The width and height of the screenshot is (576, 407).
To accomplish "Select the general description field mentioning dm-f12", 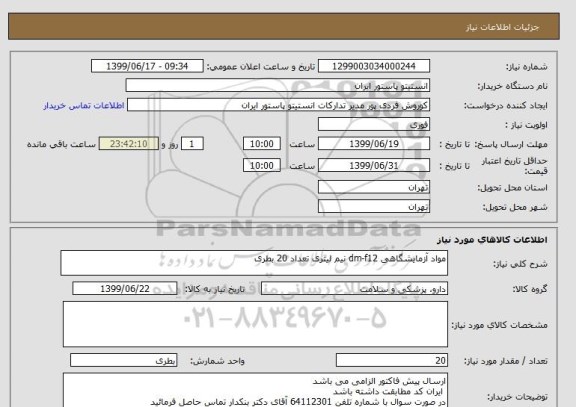I will (x=254, y=263).
